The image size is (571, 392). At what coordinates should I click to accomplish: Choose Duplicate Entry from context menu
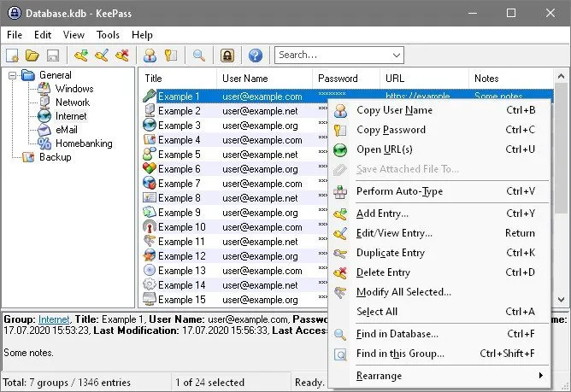390,253
